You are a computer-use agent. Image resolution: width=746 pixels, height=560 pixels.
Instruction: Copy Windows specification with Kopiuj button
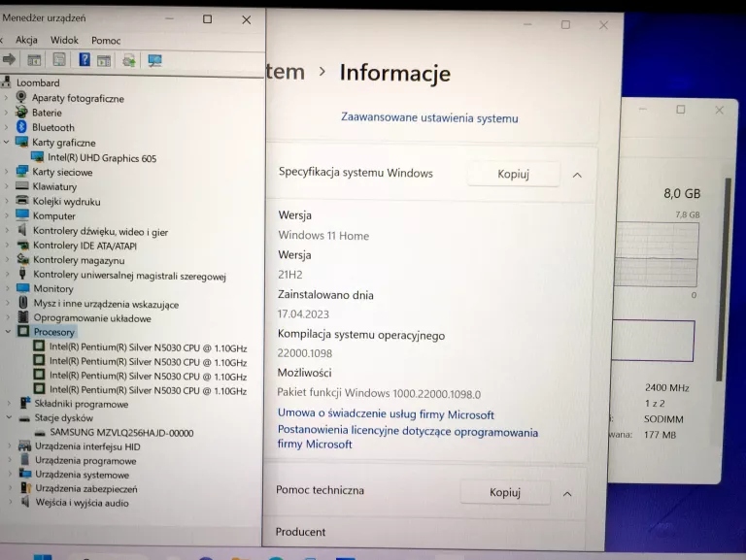point(513,174)
